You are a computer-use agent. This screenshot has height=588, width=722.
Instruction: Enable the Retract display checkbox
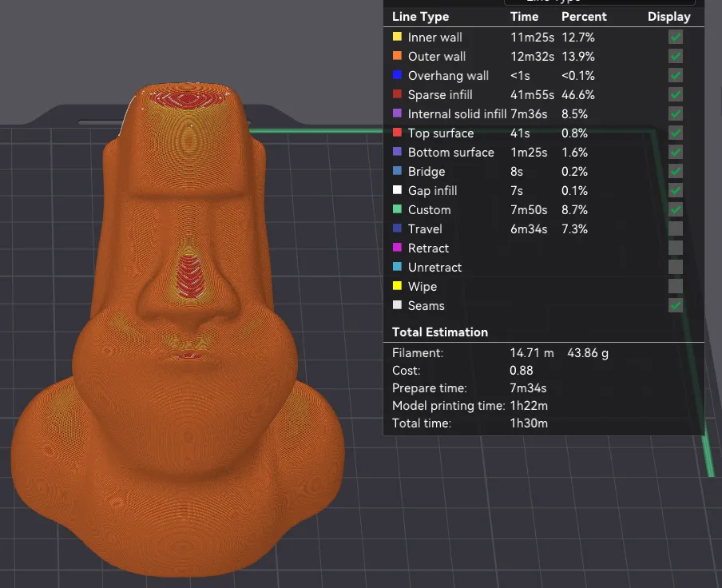675,248
